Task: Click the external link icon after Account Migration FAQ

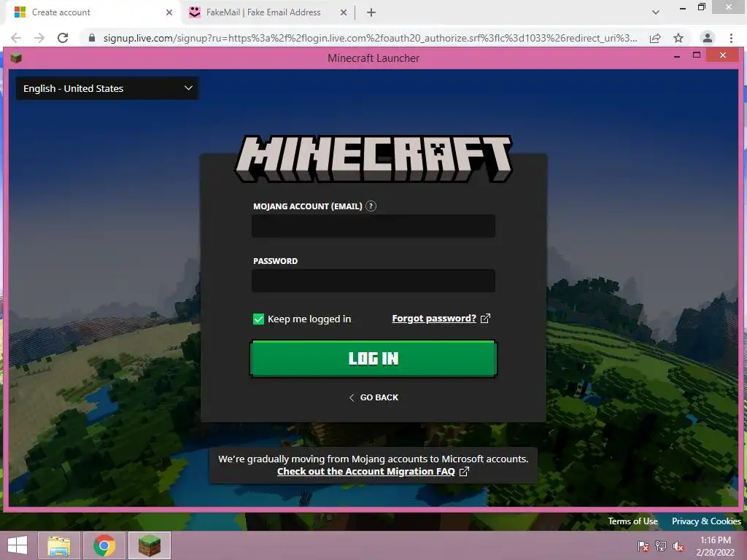Action: pos(464,472)
